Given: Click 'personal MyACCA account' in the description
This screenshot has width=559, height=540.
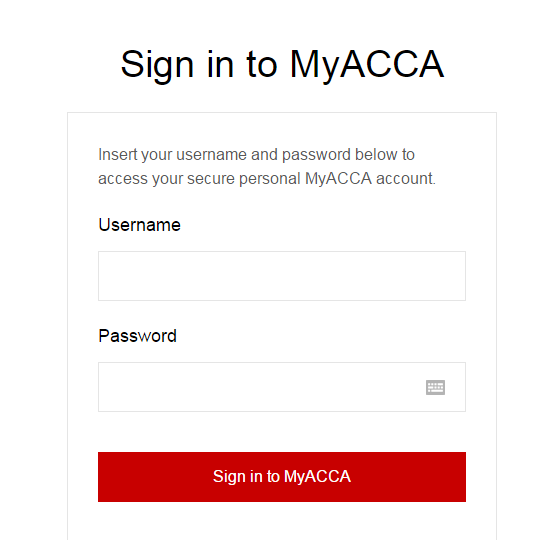Looking at the screenshot, I should 337,179.
